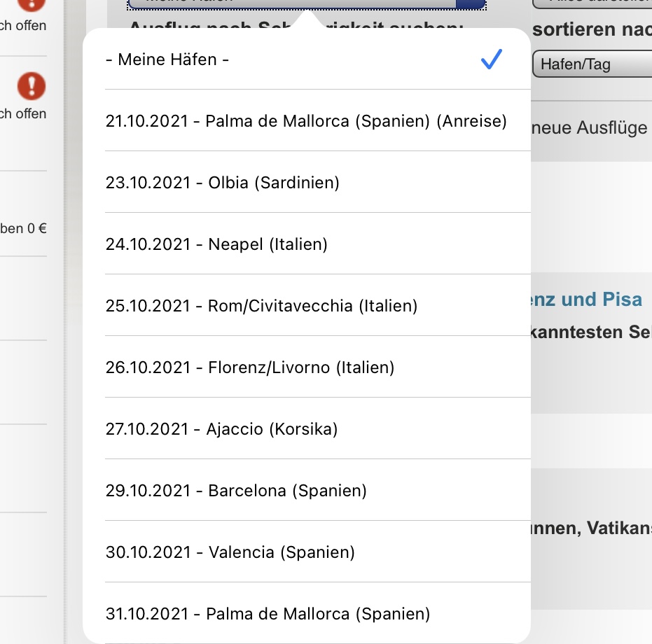Select the '- Meine Häfen -' option
Screen dimensions: 652x644
tap(168, 60)
